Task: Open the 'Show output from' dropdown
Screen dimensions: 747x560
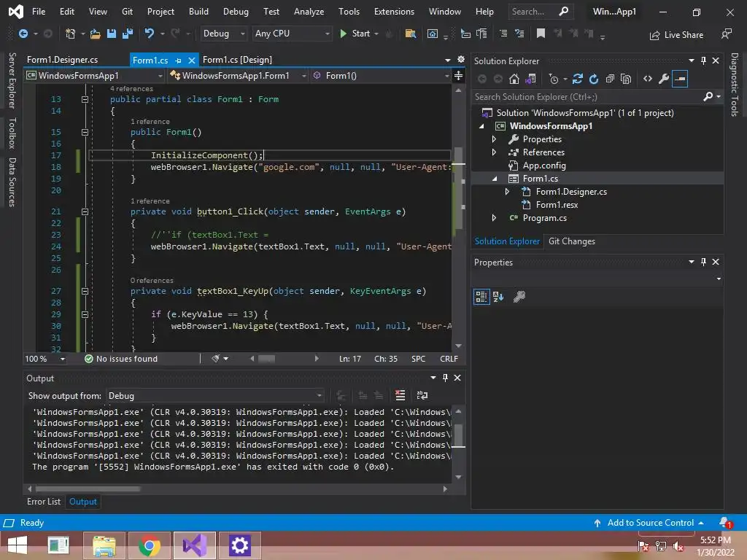Action: (x=215, y=395)
